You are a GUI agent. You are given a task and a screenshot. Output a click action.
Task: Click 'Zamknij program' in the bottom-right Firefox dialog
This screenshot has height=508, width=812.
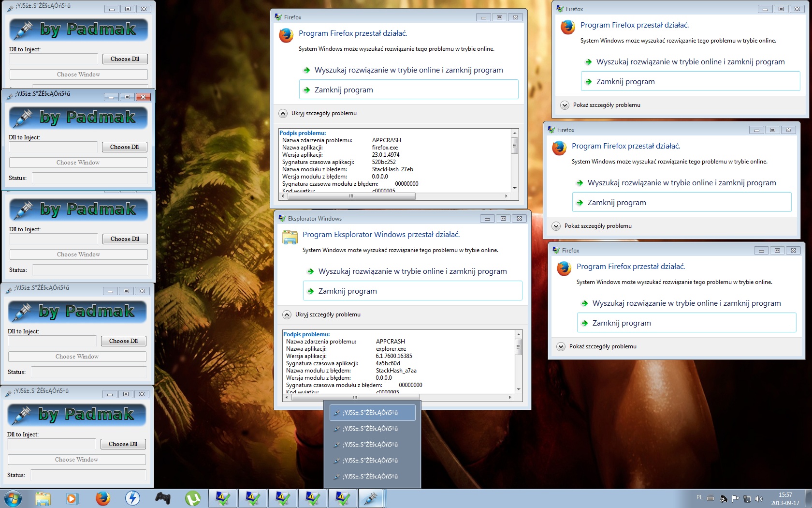(687, 323)
